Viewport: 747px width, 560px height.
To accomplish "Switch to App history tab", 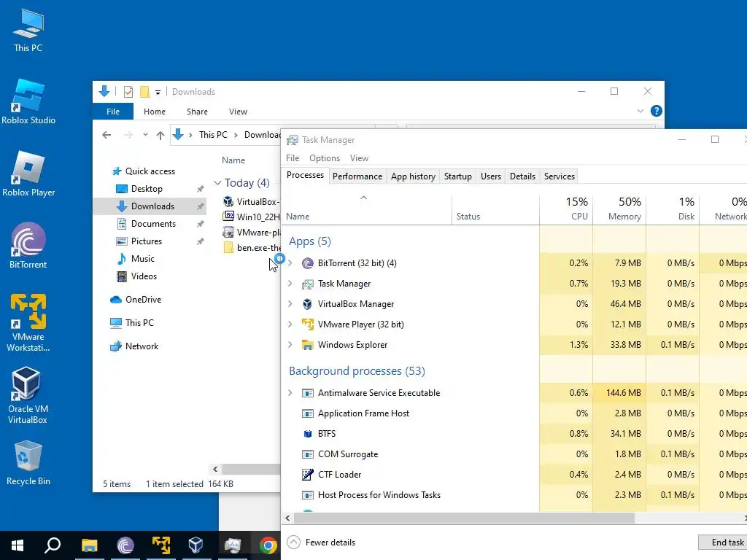I will click(413, 176).
